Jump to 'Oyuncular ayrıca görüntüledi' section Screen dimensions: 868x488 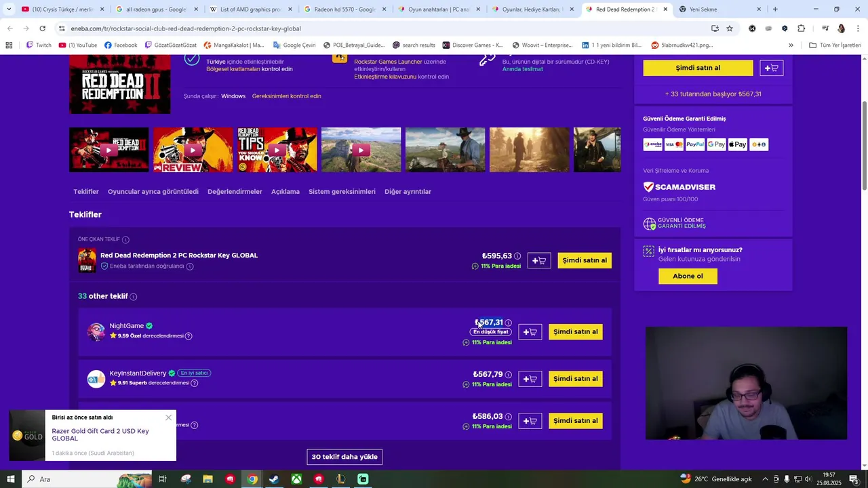point(153,192)
